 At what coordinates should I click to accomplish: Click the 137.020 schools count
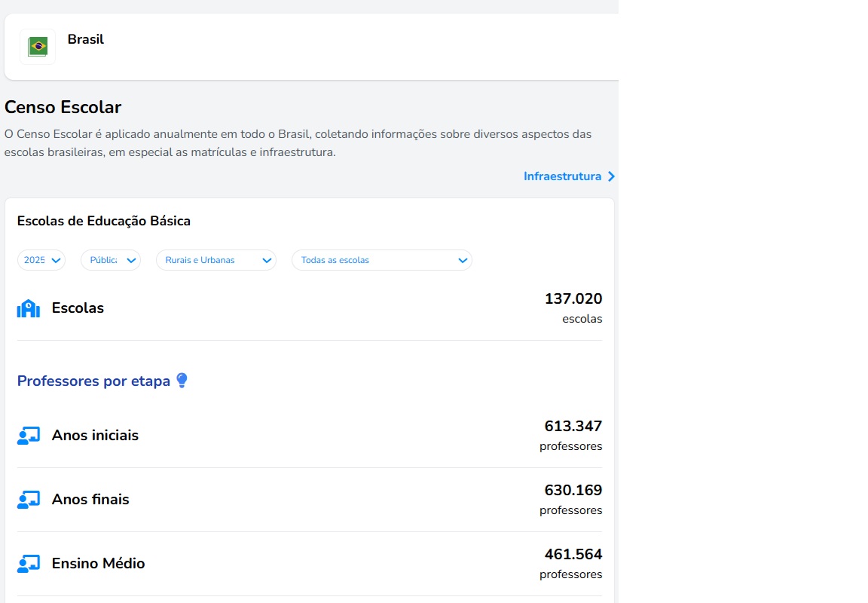[573, 299]
